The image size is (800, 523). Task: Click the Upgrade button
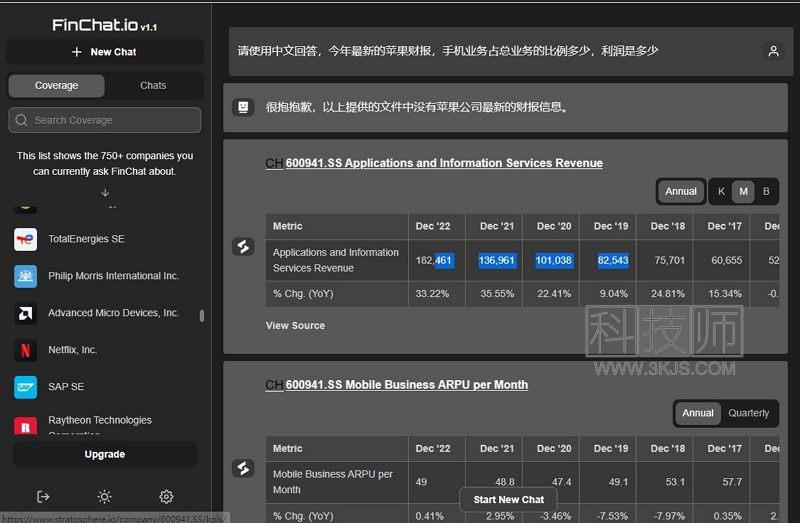tap(105, 454)
